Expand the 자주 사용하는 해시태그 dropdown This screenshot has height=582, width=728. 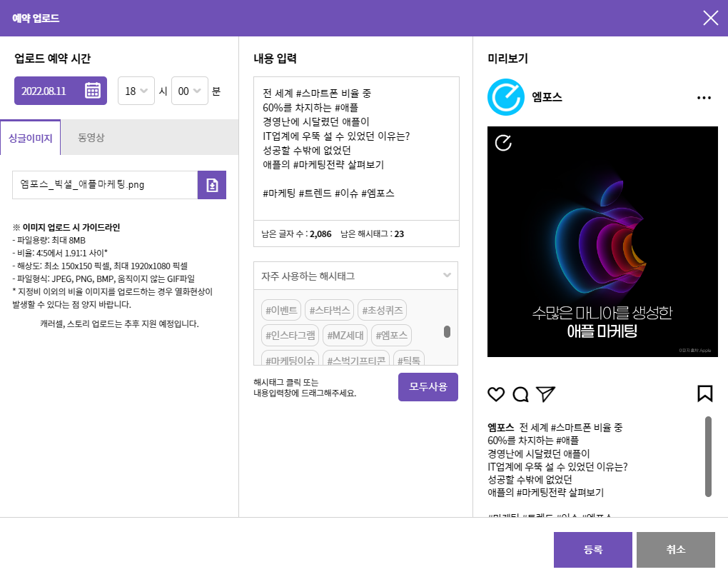(x=355, y=276)
